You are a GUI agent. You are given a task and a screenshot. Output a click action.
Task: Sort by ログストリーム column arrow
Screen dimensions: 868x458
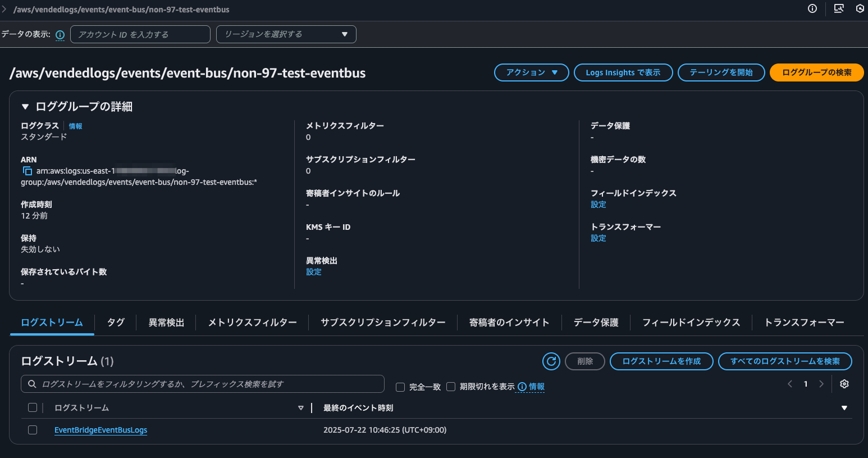(x=300, y=408)
